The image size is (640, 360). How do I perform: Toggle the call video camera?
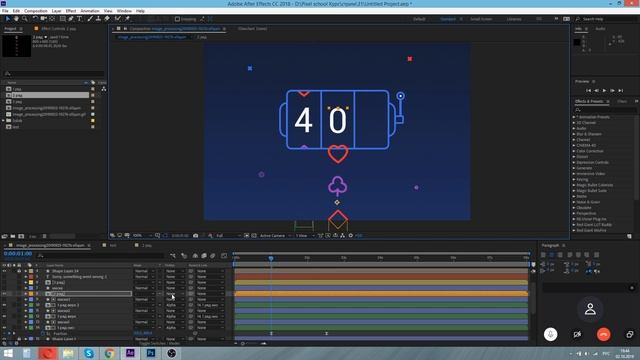tap(577, 334)
